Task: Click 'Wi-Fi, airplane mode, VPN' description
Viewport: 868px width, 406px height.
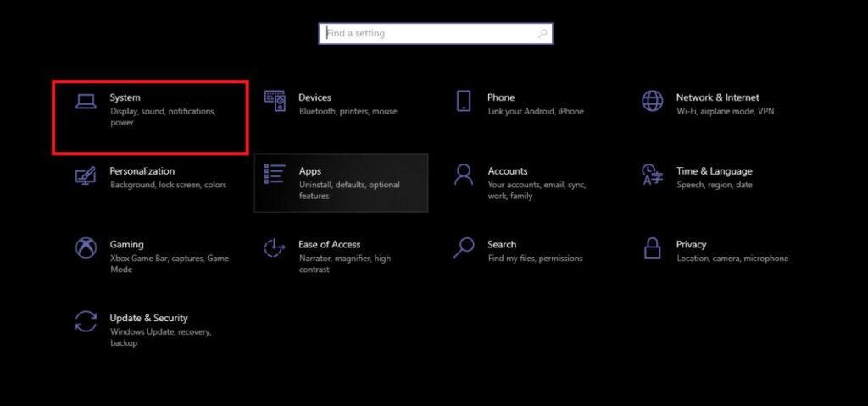Action: click(726, 111)
